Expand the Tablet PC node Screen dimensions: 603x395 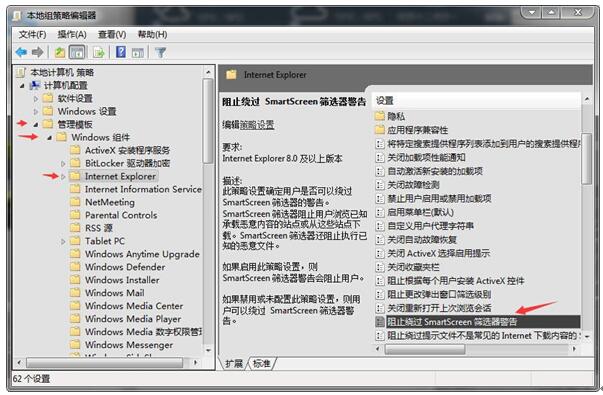click(63, 242)
